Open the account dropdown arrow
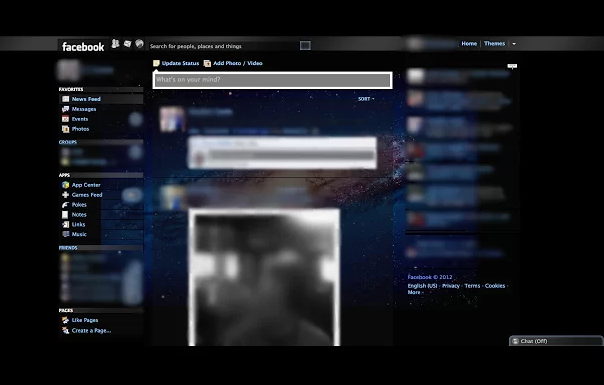This screenshot has height=385, width=604. tap(514, 44)
